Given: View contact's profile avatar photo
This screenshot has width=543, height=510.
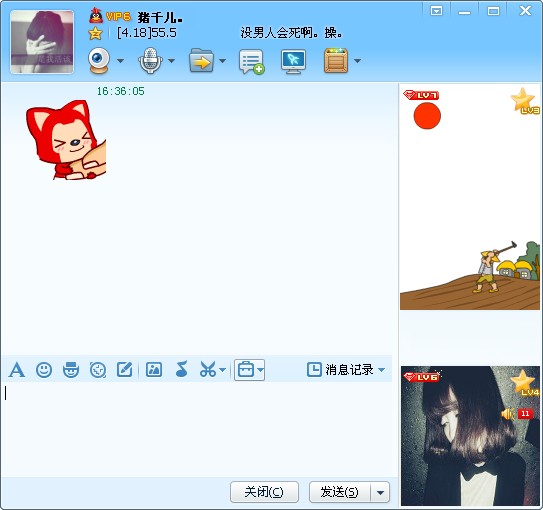Looking at the screenshot, I should point(42,42).
